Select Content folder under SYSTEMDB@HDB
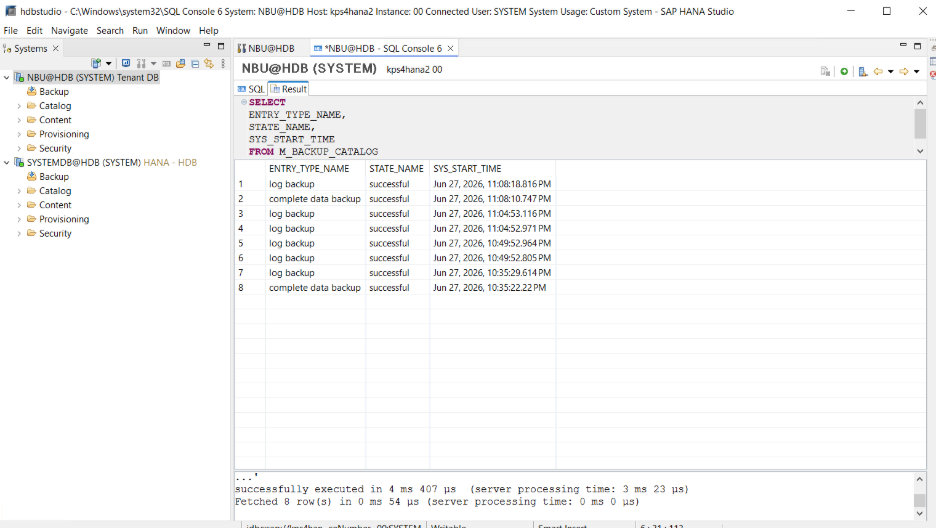This screenshot has width=936, height=528. coord(55,205)
